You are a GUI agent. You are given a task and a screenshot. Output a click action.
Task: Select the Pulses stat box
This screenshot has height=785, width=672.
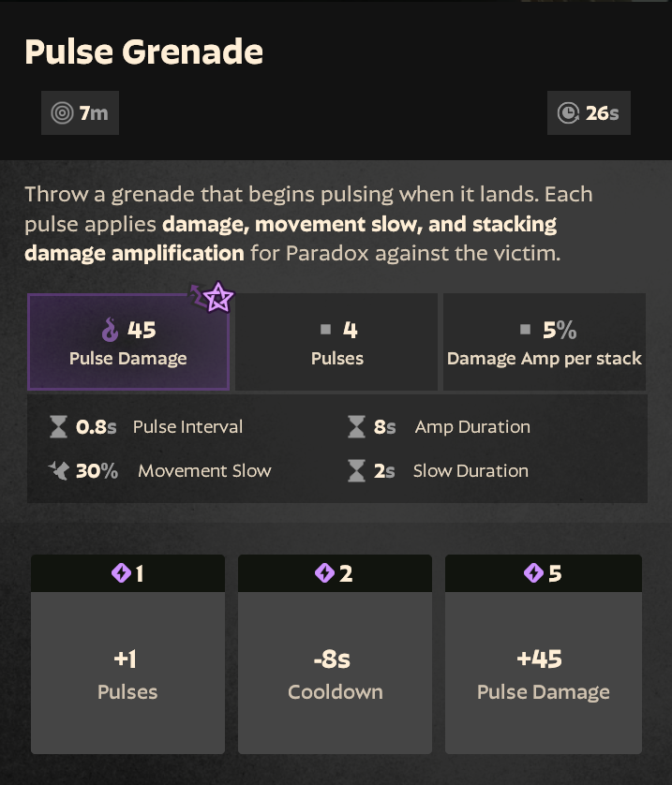coord(336,342)
